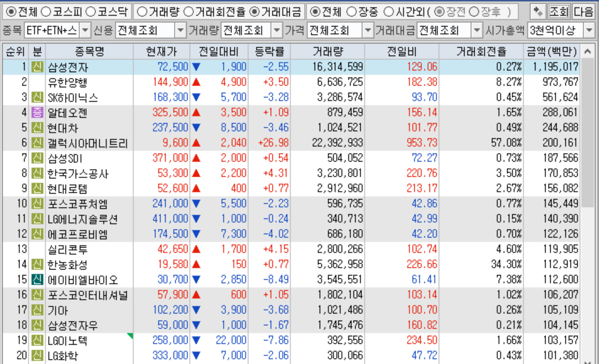Open the 실리콘투 stock name
The image size is (599, 364).
[x=68, y=249]
